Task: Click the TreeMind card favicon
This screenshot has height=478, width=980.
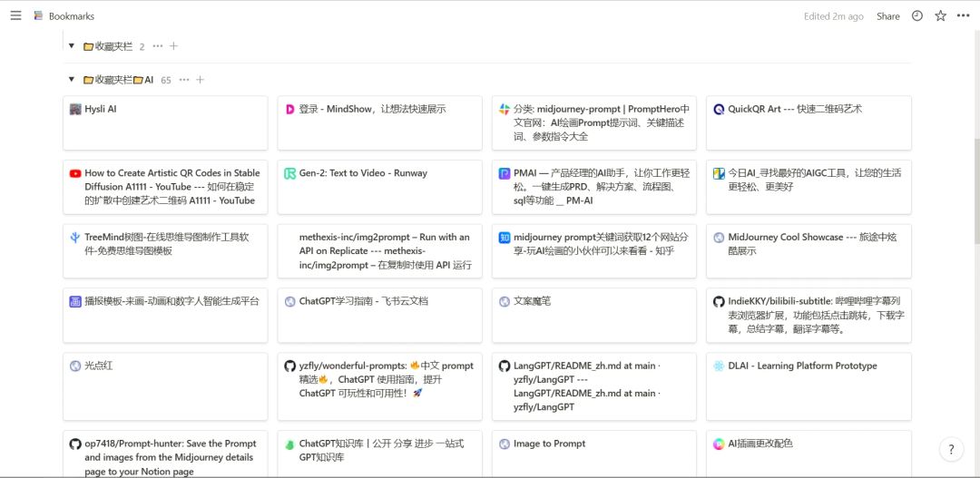Action: pyautogui.click(x=75, y=238)
